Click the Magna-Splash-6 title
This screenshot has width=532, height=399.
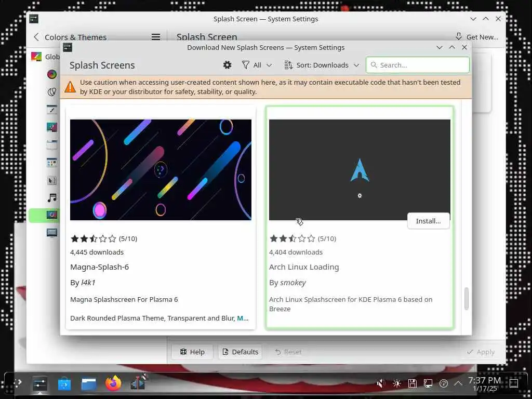99,267
